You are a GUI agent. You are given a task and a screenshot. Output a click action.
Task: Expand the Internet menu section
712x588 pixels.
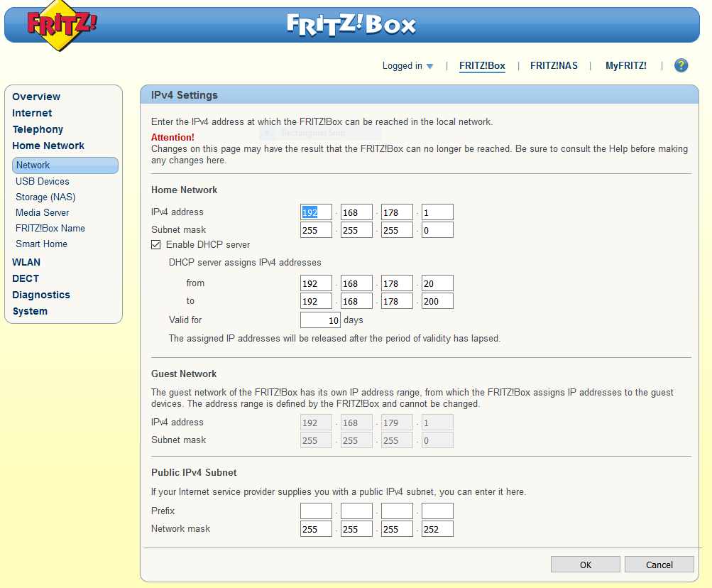[x=32, y=113]
